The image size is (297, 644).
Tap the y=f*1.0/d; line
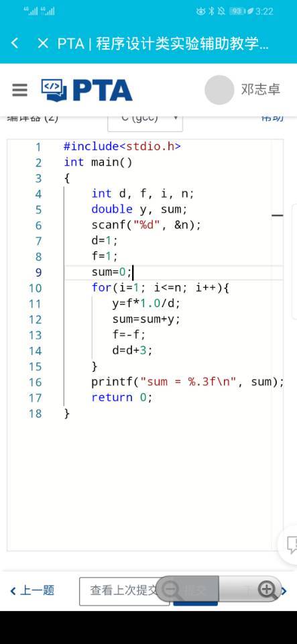(x=146, y=304)
